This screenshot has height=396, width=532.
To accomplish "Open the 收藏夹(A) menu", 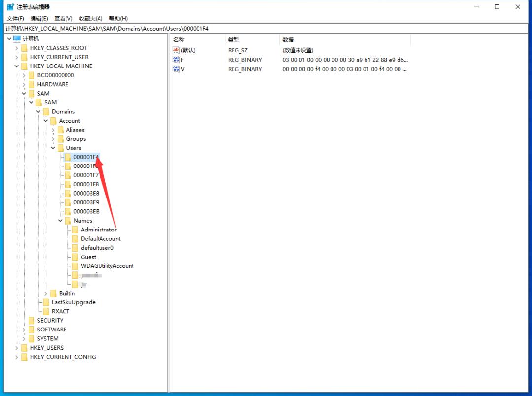I will click(x=90, y=18).
